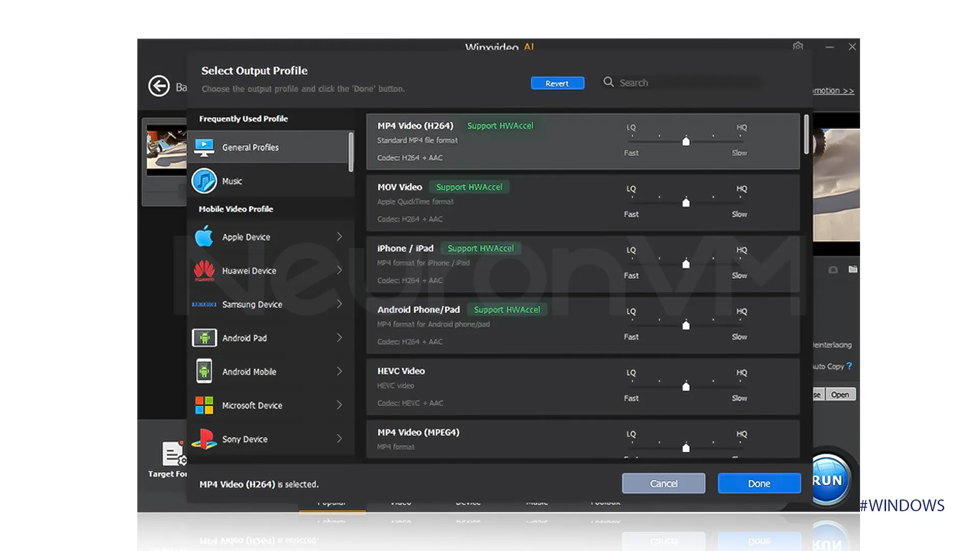Select the MP4 Video (MPEG4) profile
980x551 pixels.
click(x=583, y=439)
